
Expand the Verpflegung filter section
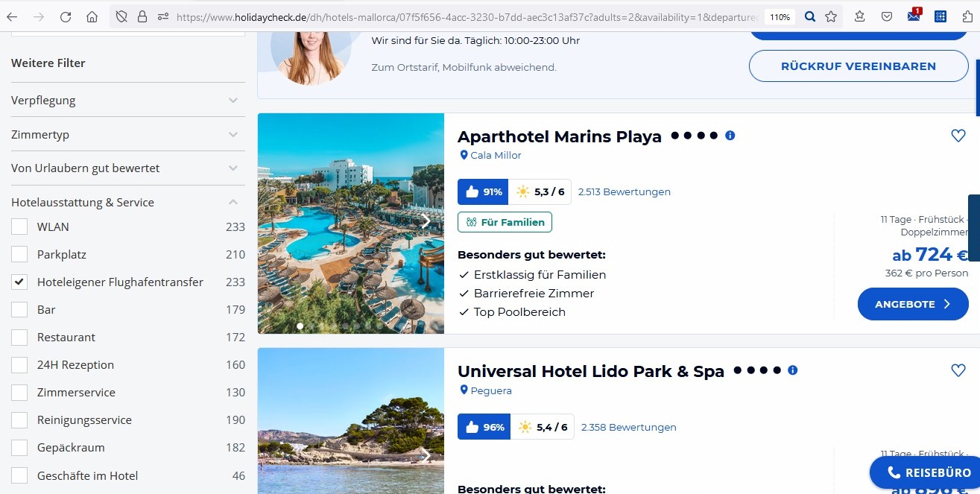click(x=233, y=101)
